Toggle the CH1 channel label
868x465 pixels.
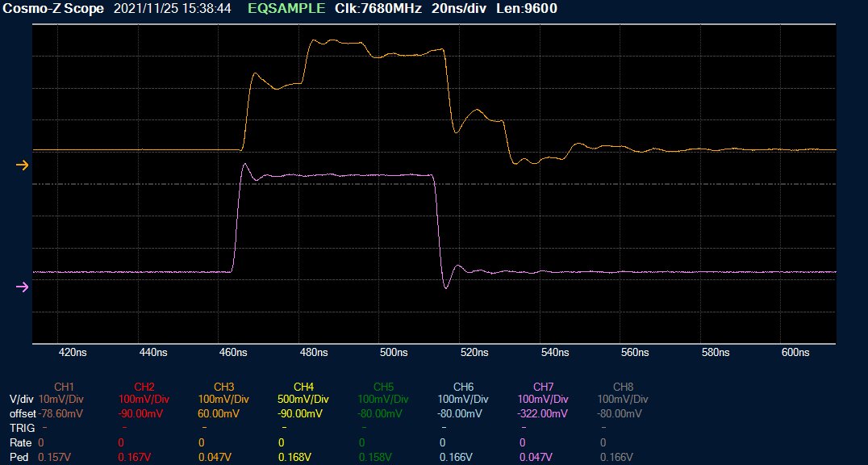coord(64,386)
